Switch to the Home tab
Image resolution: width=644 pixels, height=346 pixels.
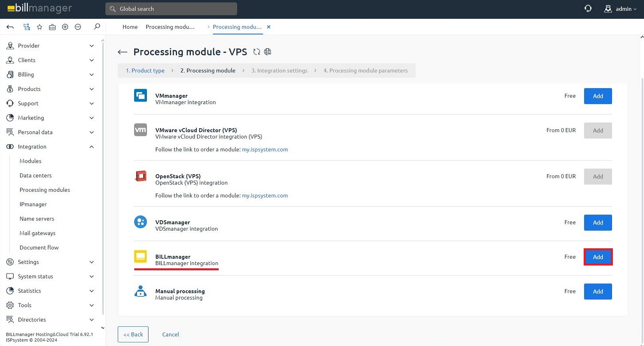coord(130,27)
